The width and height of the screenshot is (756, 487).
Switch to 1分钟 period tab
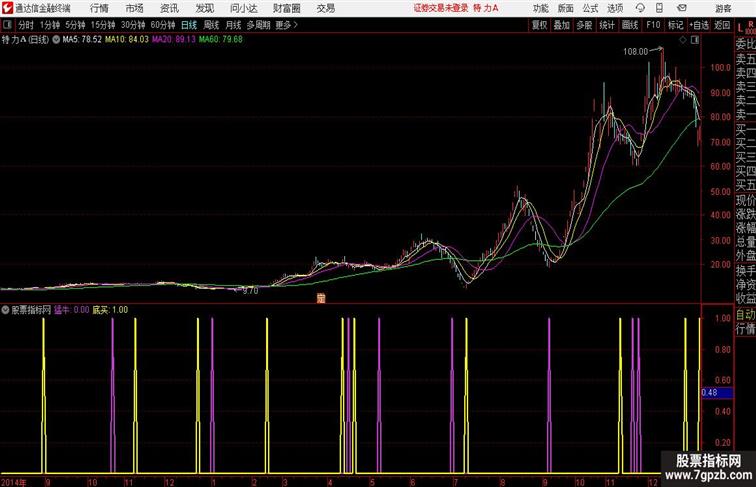pos(50,25)
